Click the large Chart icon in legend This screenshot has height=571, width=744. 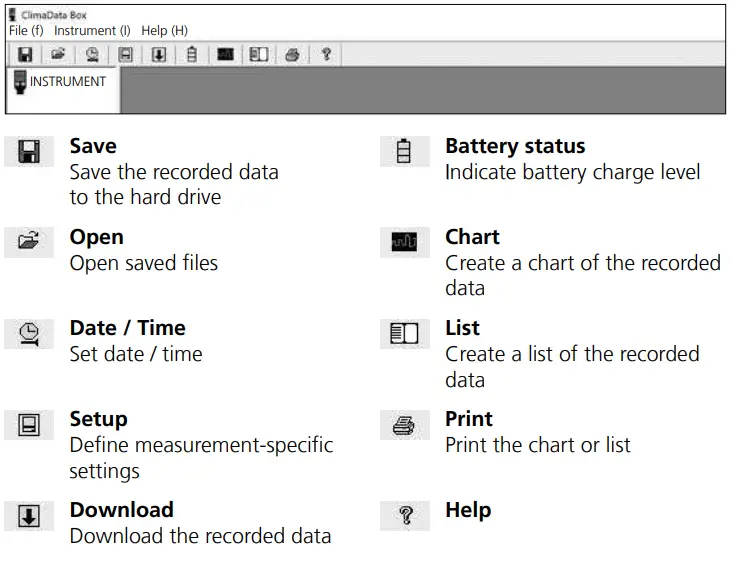404,242
